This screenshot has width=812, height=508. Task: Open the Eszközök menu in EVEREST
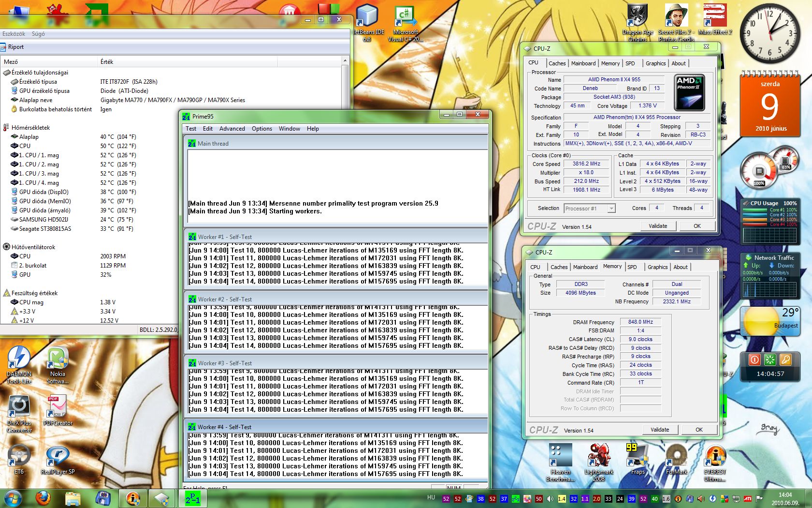coord(14,34)
